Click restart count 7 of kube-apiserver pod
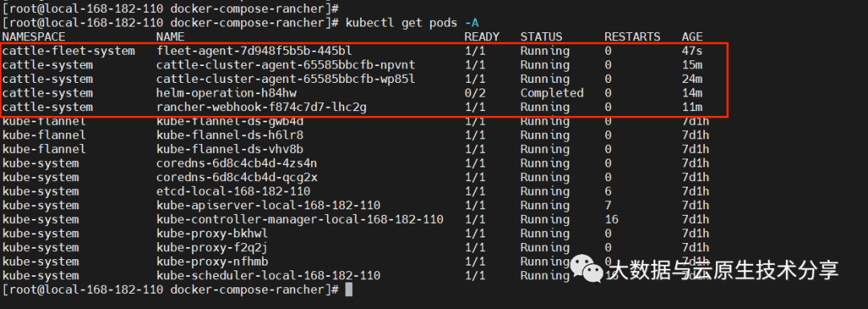Viewport: 868px width, 309px height. (x=608, y=205)
